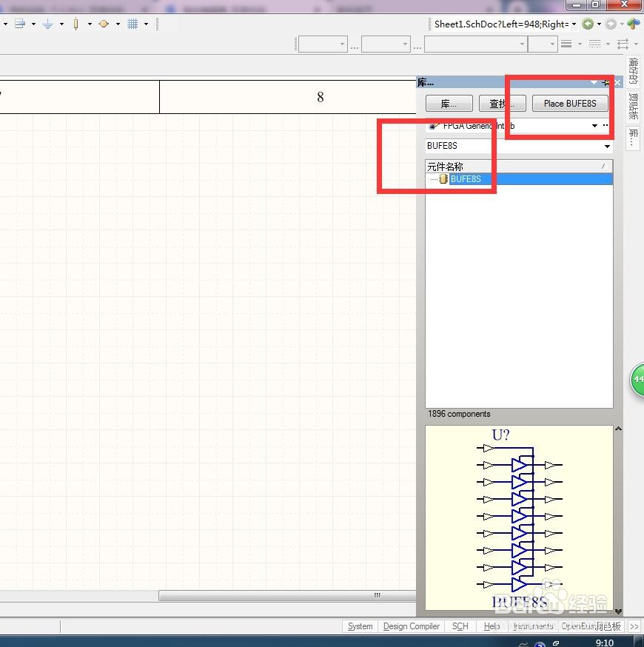
Task: Open the Instruments panel tab
Action: (533, 626)
